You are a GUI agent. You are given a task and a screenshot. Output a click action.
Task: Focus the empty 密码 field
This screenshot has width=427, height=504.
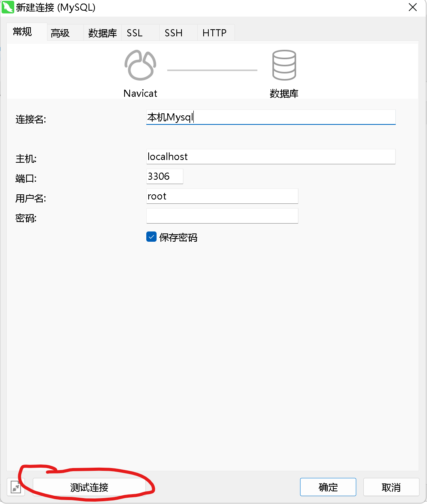pyautogui.click(x=222, y=216)
